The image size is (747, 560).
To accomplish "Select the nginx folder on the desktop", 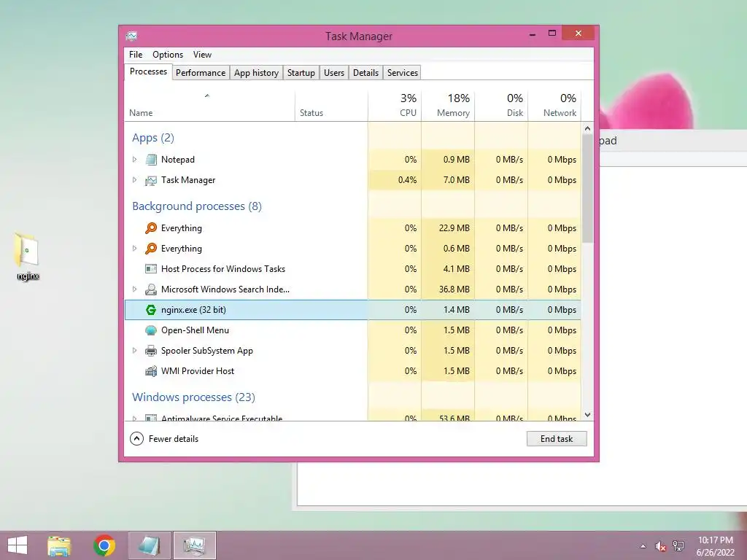I will tap(28, 256).
